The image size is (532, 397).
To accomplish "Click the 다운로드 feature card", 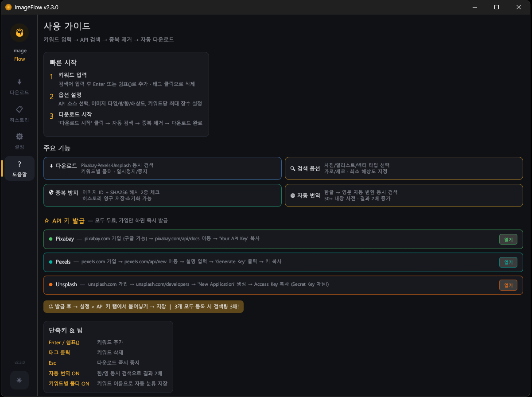I will (162, 168).
